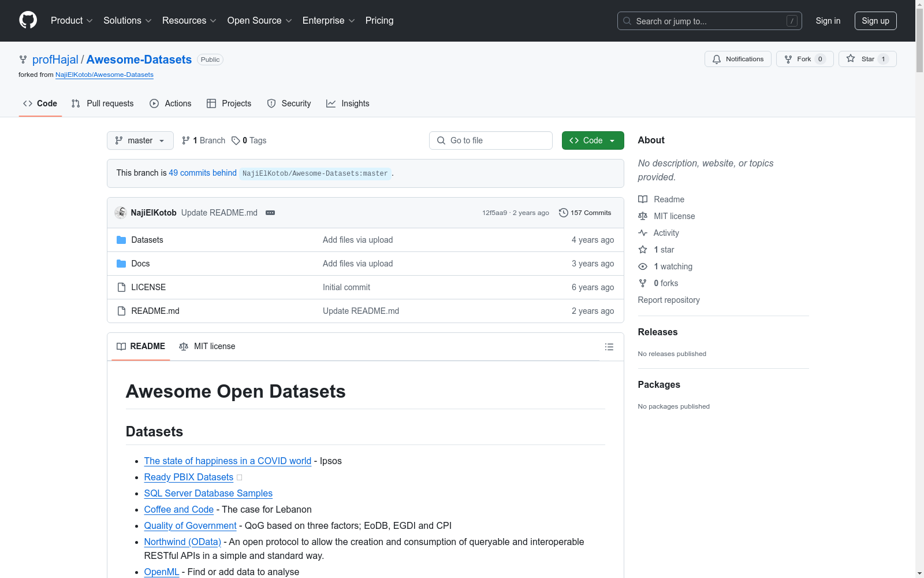This screenshot has width=924, height=578.
Task: Open the Awesome-Datasets repository link
Action: coord(139,60)
